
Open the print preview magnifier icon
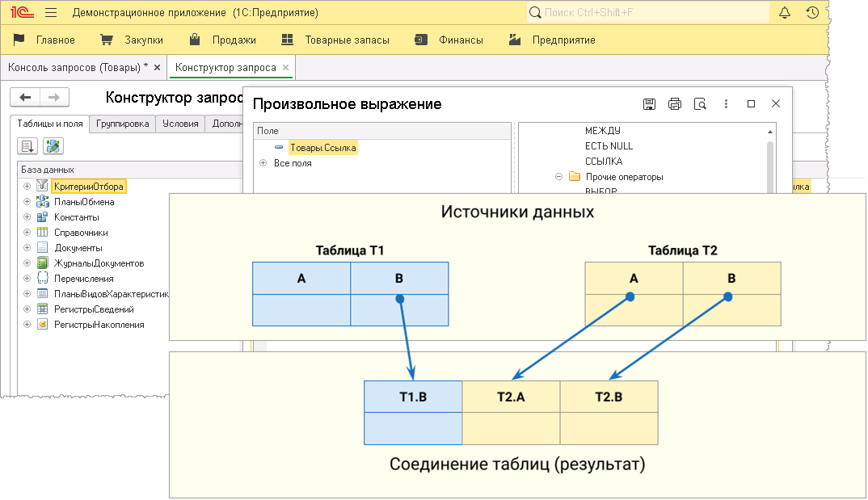coord(701,104)
